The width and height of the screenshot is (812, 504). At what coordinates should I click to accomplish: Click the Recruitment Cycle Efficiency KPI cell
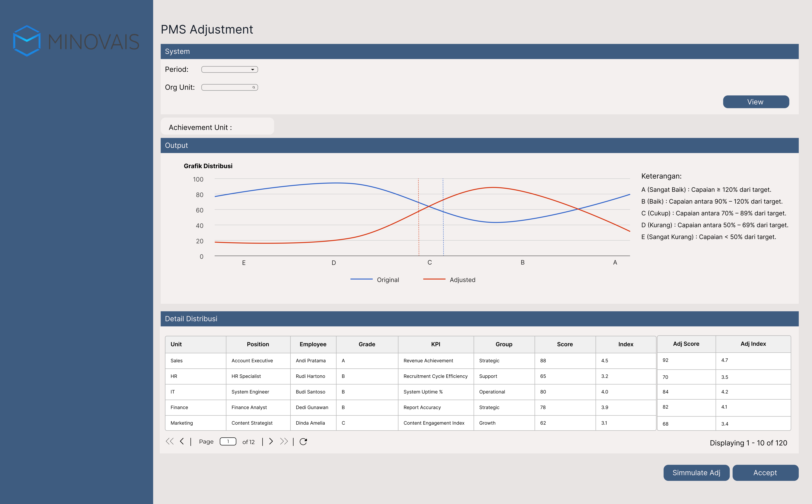[436, 376]
